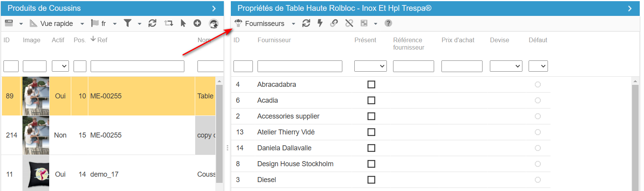
Task: Select the Défaut radio for Acadia
Action: [x=538, y=100]
